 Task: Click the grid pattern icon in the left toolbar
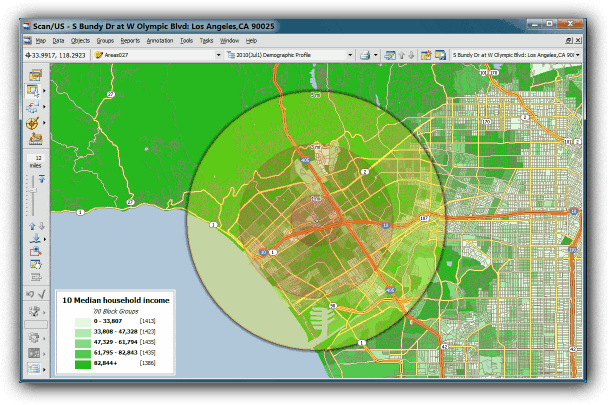[x=34, y=353]
